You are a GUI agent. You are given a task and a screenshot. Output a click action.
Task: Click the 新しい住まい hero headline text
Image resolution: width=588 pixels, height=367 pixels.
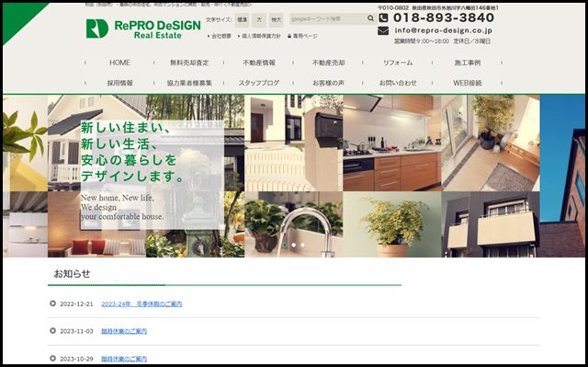coord(127,128)
